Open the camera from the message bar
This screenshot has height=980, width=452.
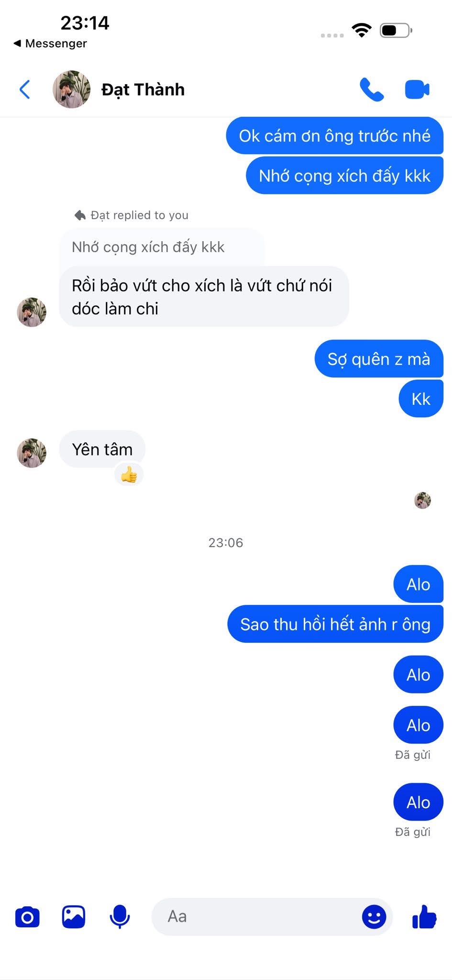pyautogui.click(x=27, y=917)
